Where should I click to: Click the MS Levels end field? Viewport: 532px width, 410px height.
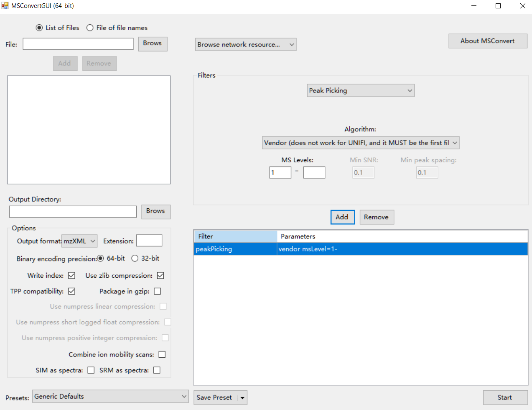[x=314, y=172]
